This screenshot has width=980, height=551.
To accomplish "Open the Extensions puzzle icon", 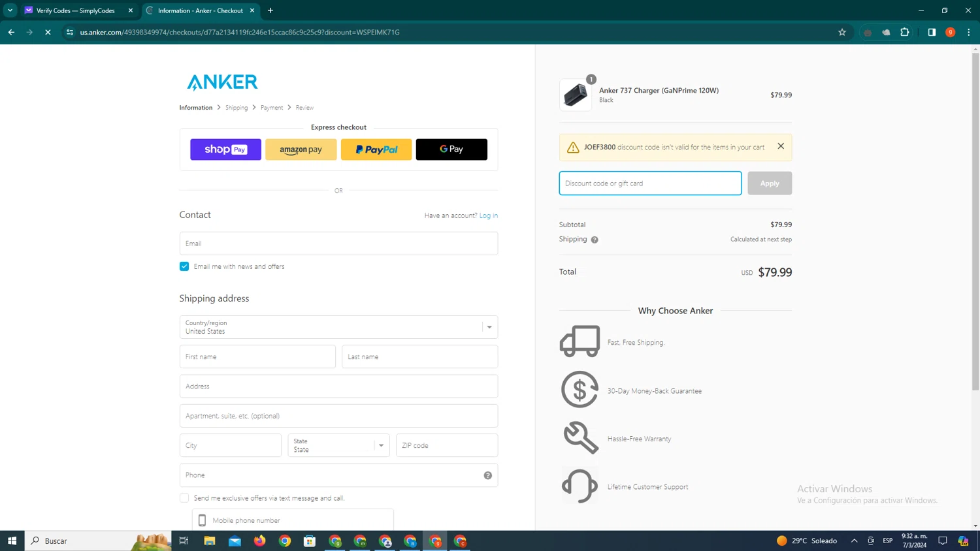I will 905,32.
